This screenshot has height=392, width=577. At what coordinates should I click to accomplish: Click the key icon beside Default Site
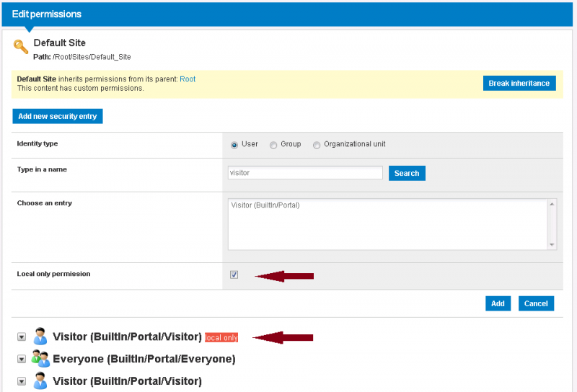coord(21,46)
